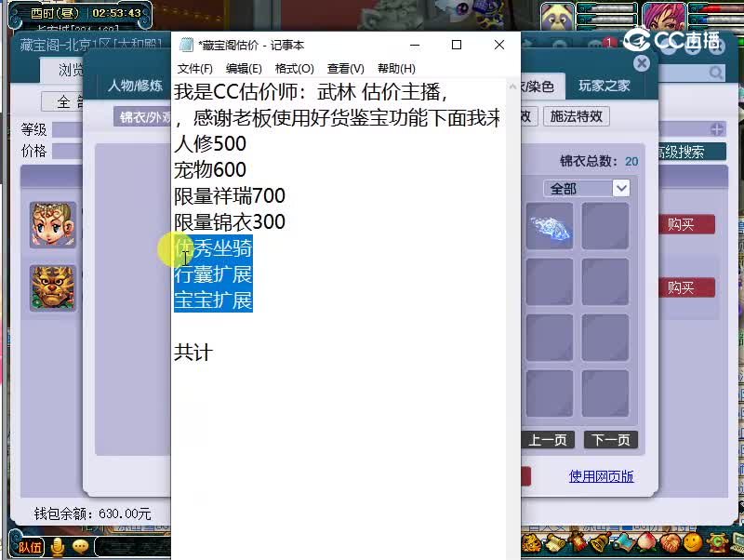Switch to the 玩家之家 tab
Viewport: 744px width, 560px height.
click(x=604, y=86)
